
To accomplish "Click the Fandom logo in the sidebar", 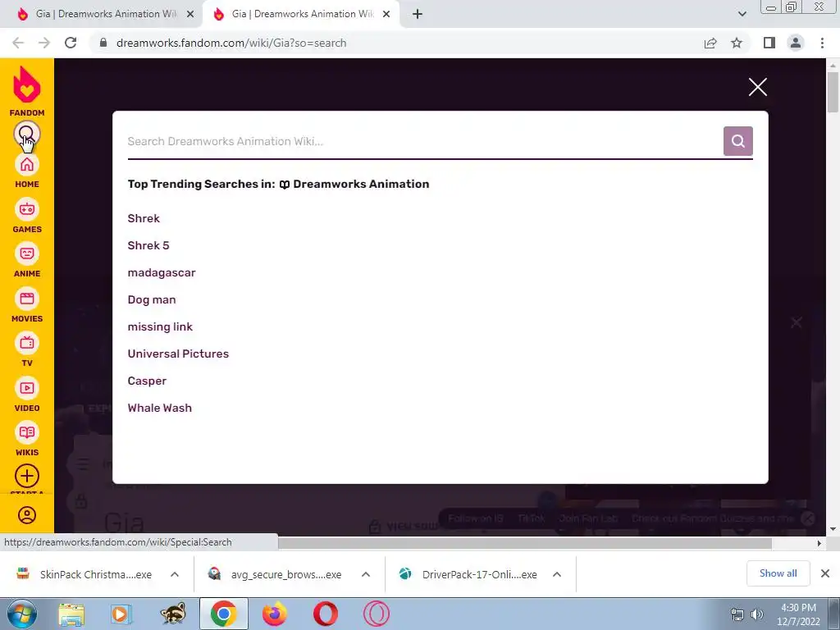I will pos(27,91).
